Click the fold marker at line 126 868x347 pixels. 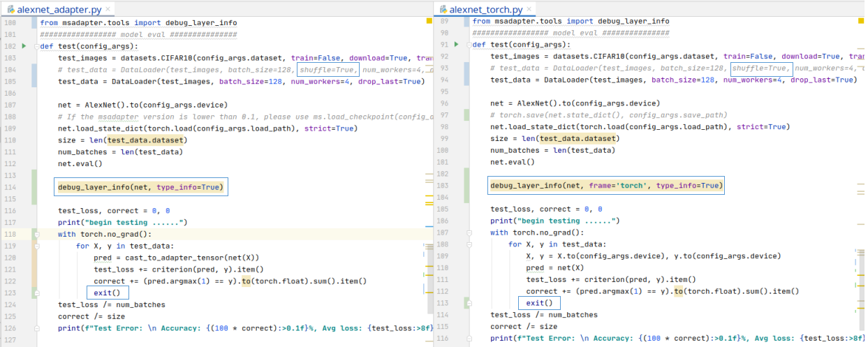(x=36, y=328)
